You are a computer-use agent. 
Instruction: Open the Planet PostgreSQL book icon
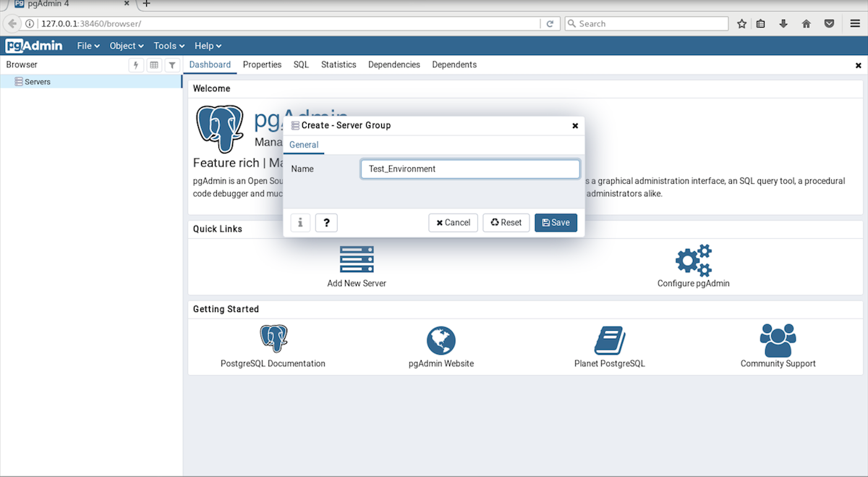point(610,339)
